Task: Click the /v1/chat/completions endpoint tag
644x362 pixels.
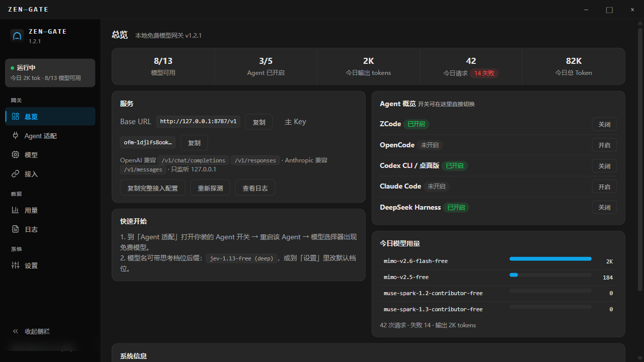Action: tap(194, 160)
